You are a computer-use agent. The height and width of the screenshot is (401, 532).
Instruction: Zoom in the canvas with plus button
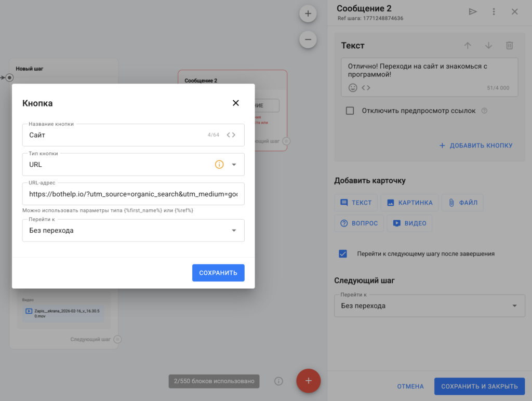[308, 14]
